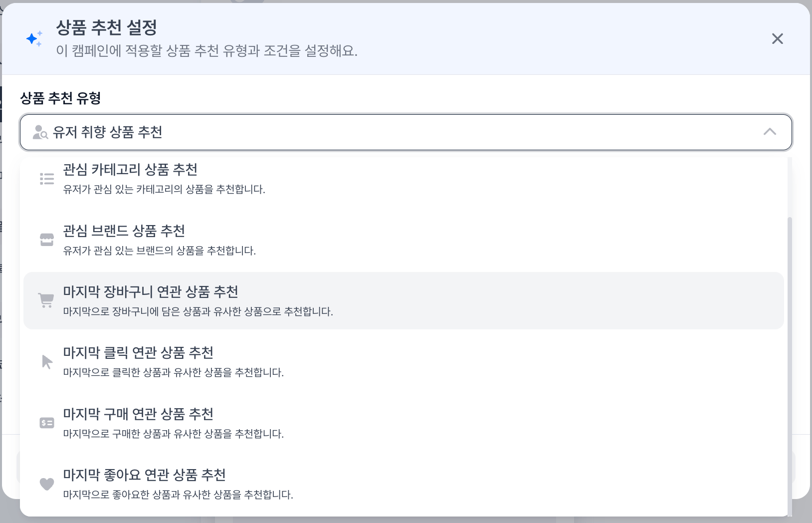Click the heart icon for last like
The height and width of the screenshot is (523, 812).
[x=47, y=484]
